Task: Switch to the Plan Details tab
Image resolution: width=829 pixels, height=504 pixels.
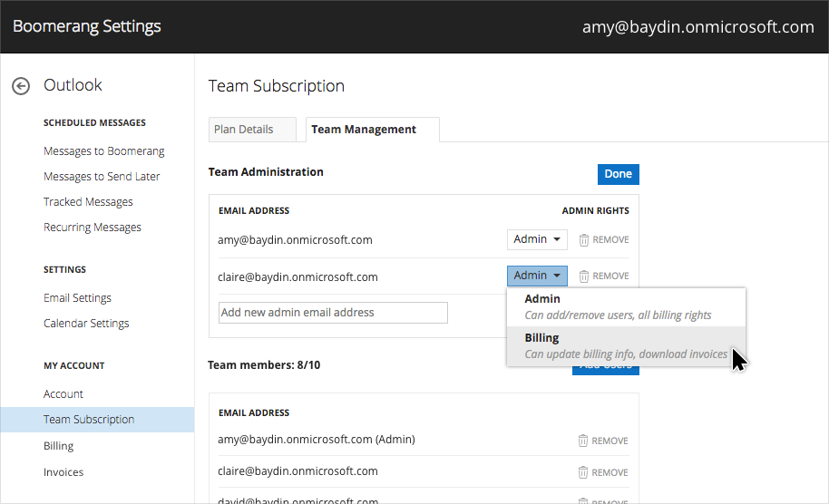Action: click(x=252, y=130)
